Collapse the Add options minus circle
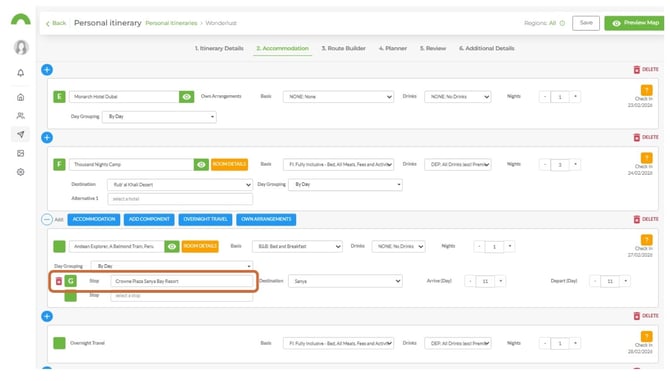The image size is (670, 381). pyautogui.click(x=47, y=220)
